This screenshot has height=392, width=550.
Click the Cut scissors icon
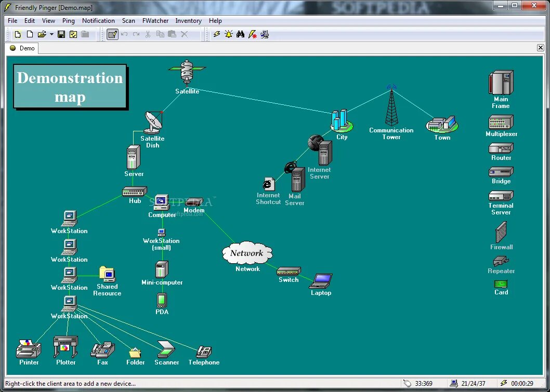(x=148, y=34)
